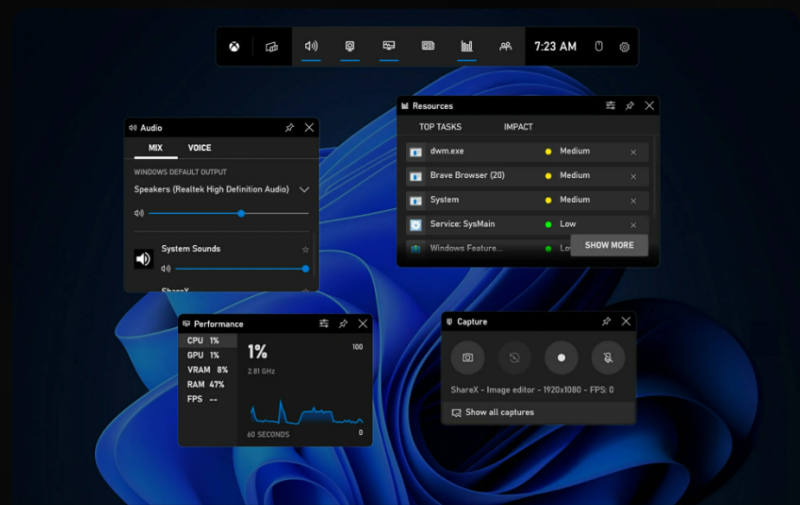Pin the Performance widget
800x505 pixels.
pyautogui.click(x=343, y=323)
